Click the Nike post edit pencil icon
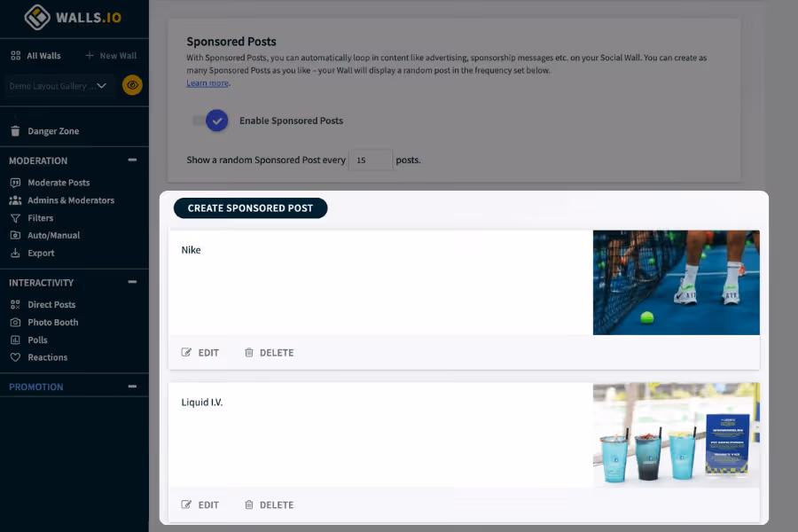 point(186,352)
